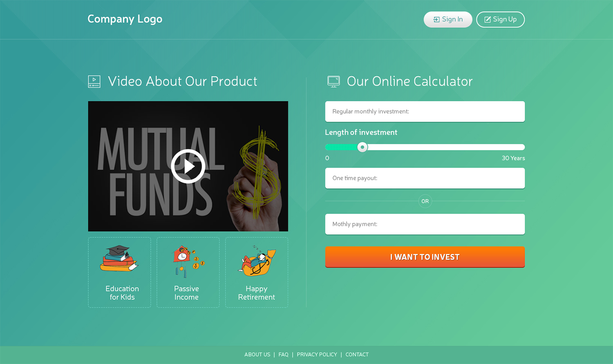Image resolution: width=613 pixels, height=364 pixels.
Task: Select the Happy Retirement hammock icon
Action: point(257,260)
